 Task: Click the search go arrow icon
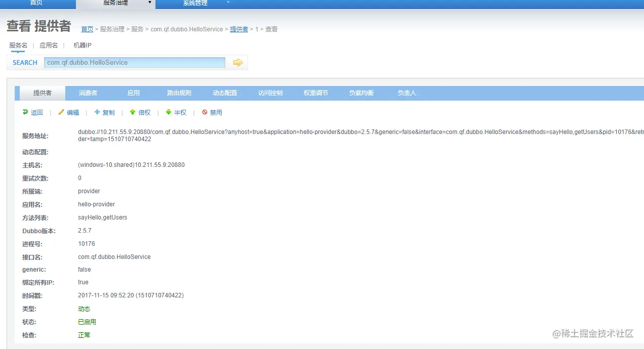(x=238, y=63)
